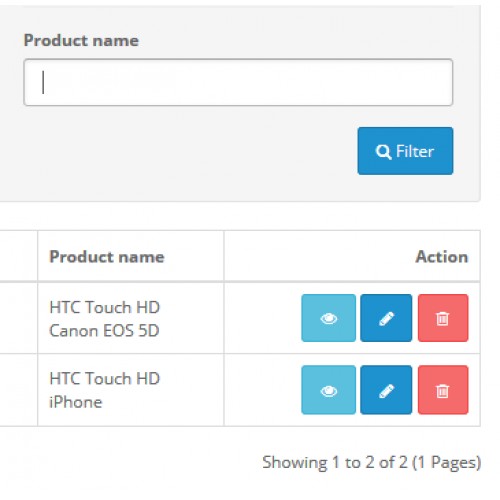Image resolution: width=500 pixels, height=500 pixels.
Task: Click the Product name filter label
Action: click(81, 40)
